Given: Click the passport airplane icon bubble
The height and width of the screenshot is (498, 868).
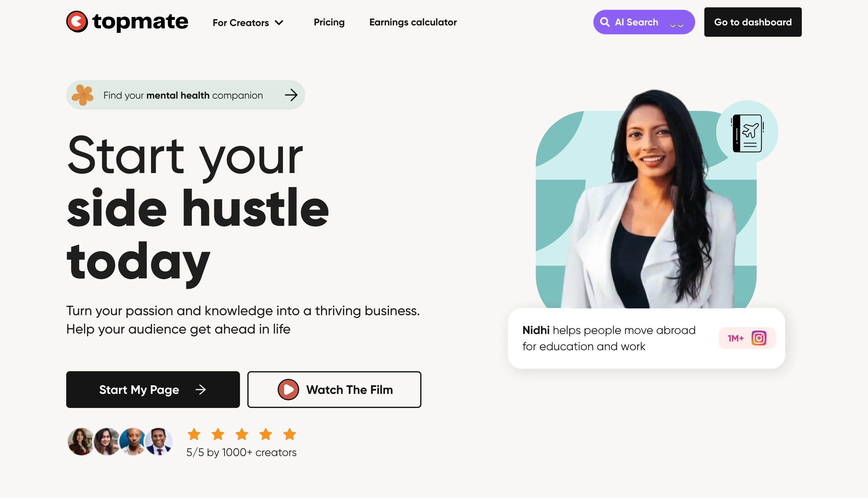Looking at the screenshot, I should pyautogui.click(x=747, y=132).
